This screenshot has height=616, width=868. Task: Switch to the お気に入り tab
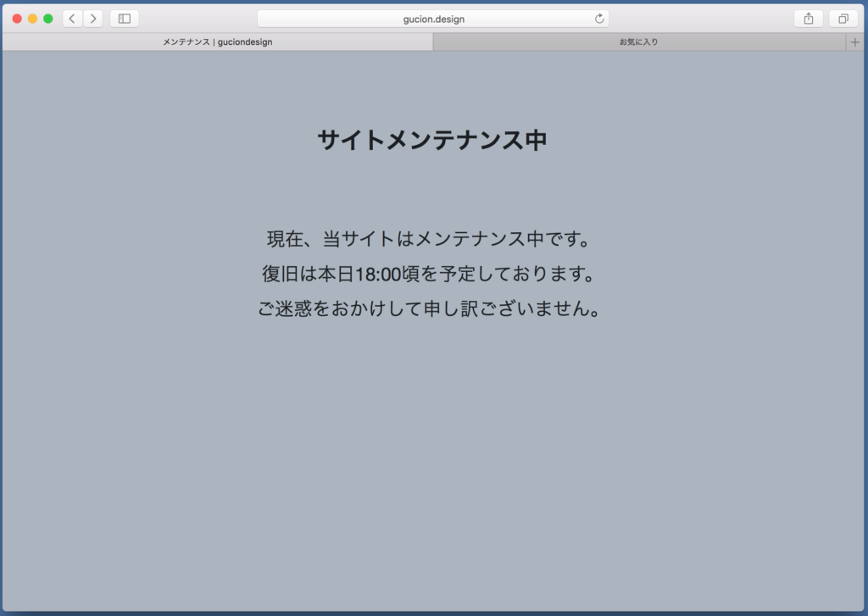tap(638, 42)
